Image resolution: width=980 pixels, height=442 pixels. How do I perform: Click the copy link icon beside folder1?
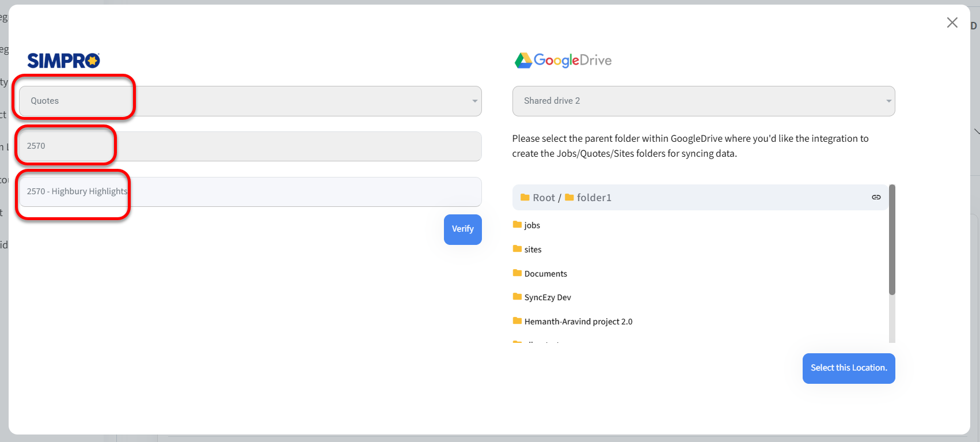[x=876, y=197]
